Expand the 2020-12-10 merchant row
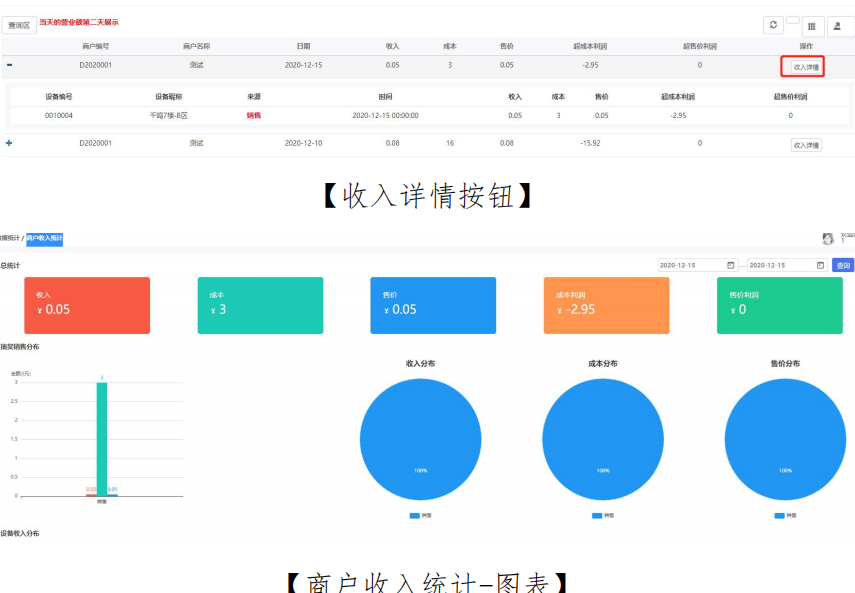 pyautogui.click(x=10, y=143)
